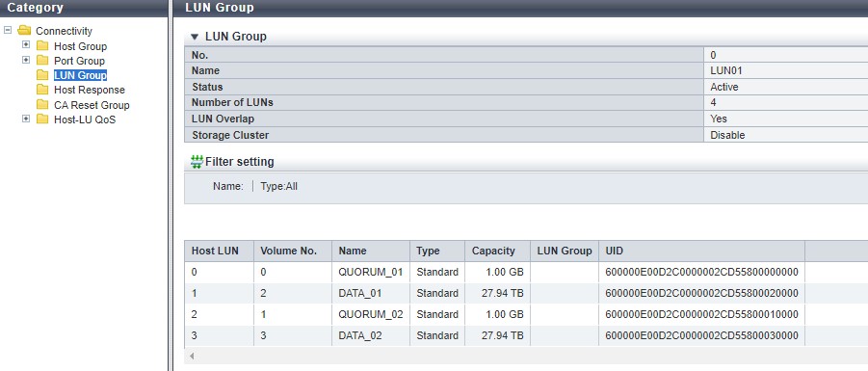Click the Port Group folder icon

(x=42, y=61)
